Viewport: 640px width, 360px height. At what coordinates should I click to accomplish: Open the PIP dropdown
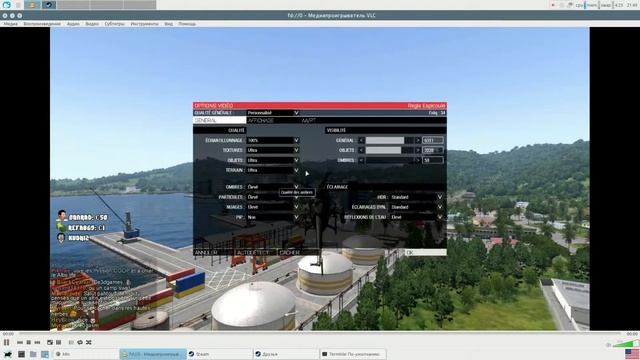pyautogui.click(x=273, y=217)
